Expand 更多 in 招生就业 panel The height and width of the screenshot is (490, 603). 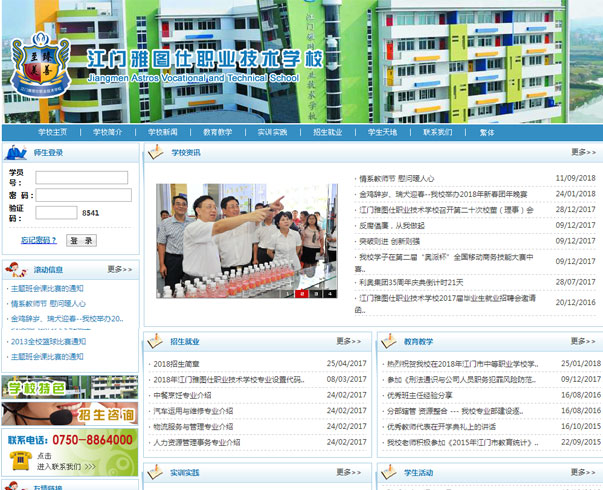tap(349, 341)
